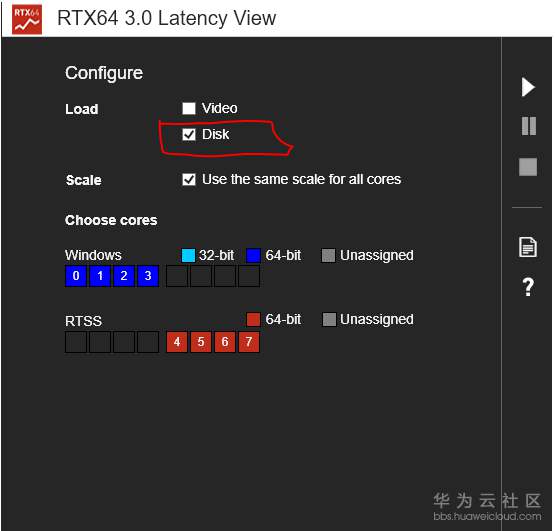Click the RTSS 64-bit red legend swatch

(253, 319)
